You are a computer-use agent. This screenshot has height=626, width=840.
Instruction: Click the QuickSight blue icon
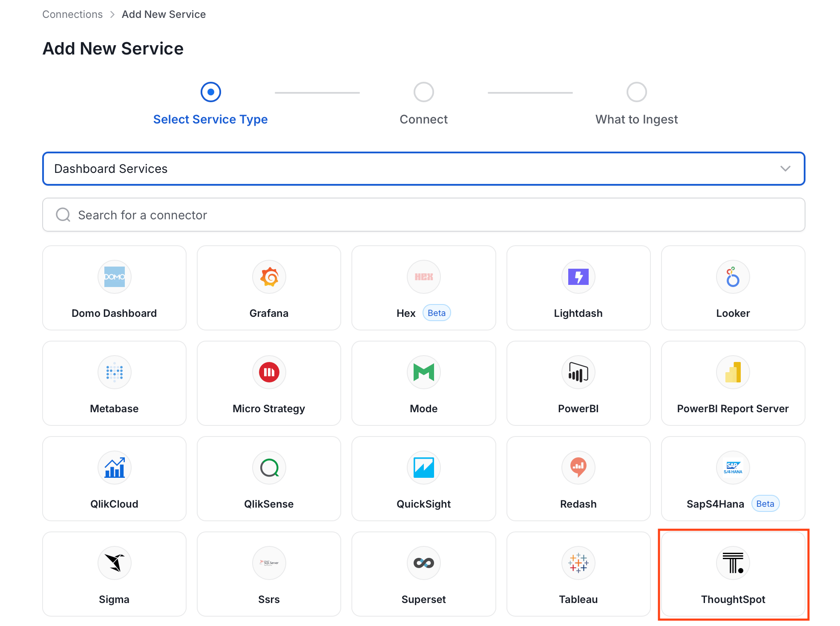tap(423, 468)
